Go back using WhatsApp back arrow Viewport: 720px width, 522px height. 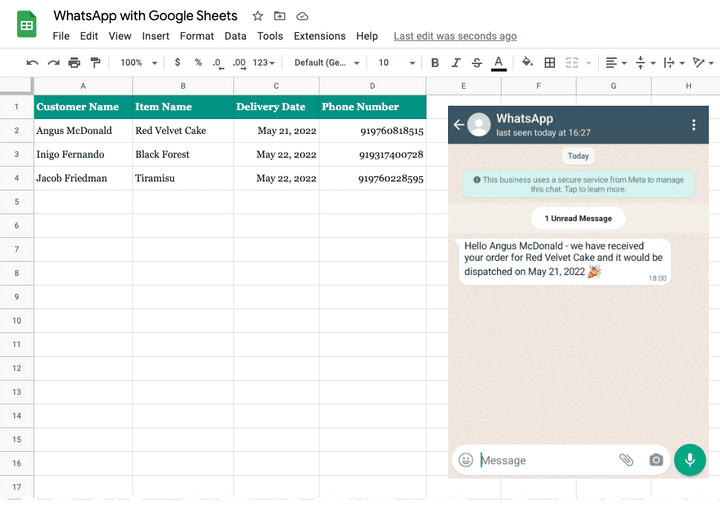[x=459, y=124]
